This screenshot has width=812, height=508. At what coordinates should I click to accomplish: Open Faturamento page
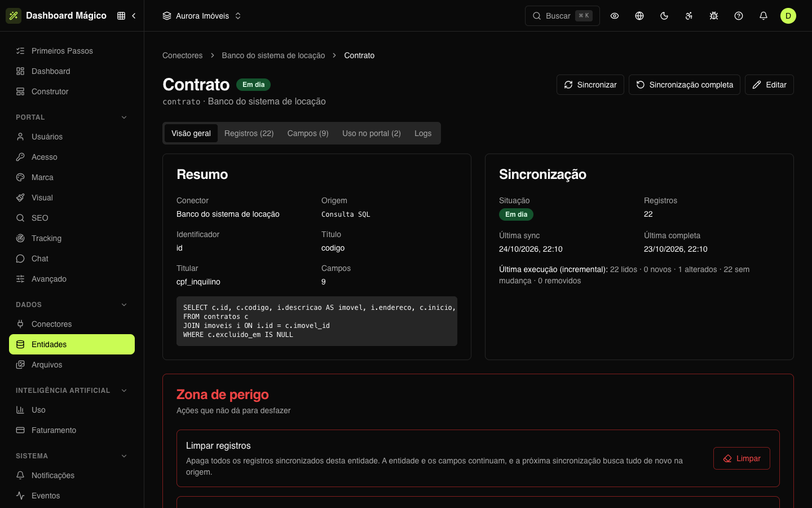(x=72, y=430)
